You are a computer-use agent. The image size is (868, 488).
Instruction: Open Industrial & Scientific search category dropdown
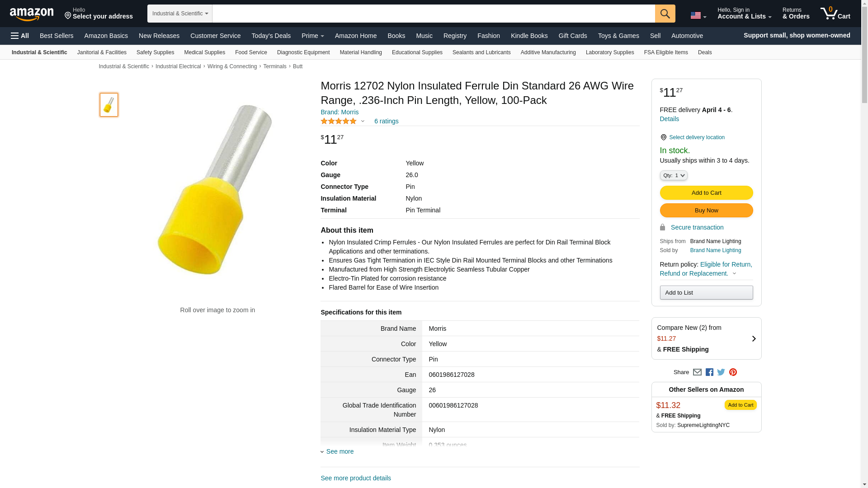(180, 14)
